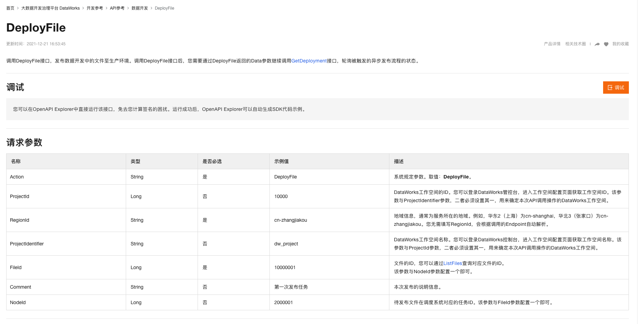The image size is (644, 324).
Task: Select the NodeId parameter name cell
Action: pyautogui.click(x=66, y=302)
